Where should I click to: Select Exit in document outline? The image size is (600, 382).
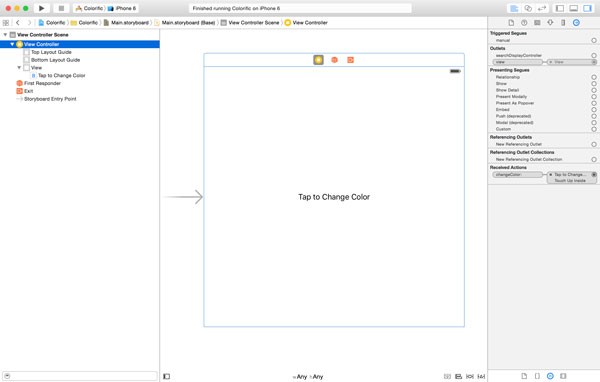coord(28,91)
